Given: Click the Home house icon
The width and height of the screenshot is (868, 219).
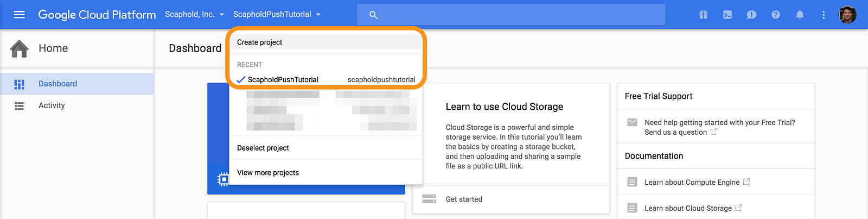Looking at the screenshot, I should point(20,48).
